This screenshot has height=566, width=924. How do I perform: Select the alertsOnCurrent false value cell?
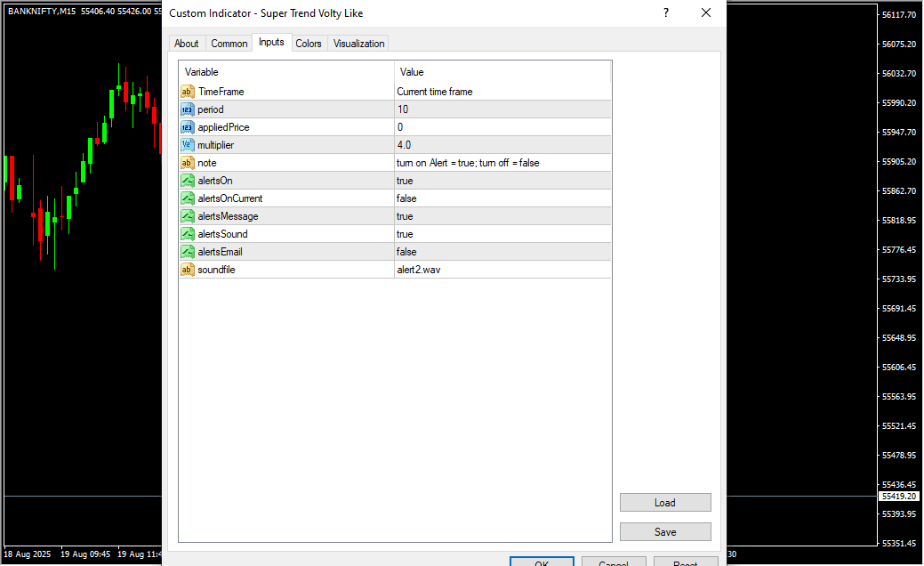click(502, 198)
